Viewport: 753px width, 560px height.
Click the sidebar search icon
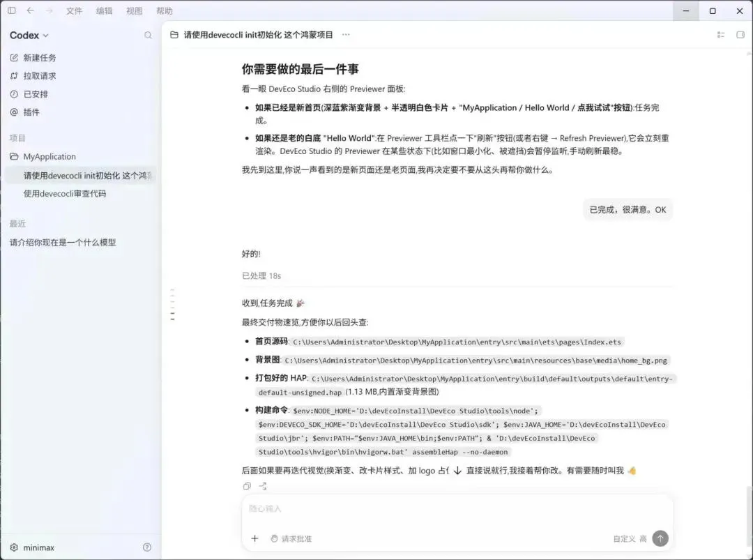[x=148, y=35]
